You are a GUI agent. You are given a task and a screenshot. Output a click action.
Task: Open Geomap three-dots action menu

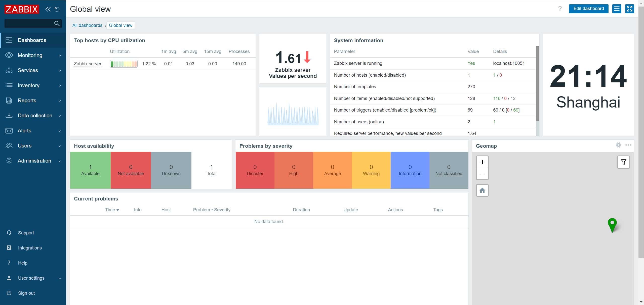click(628, 145)
